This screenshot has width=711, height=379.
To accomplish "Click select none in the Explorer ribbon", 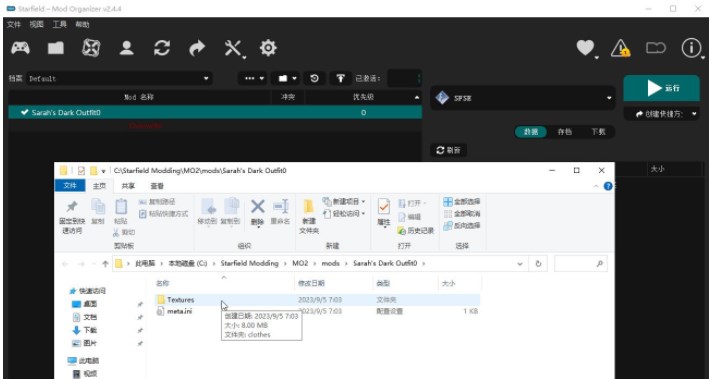I will tap(462, 214).
